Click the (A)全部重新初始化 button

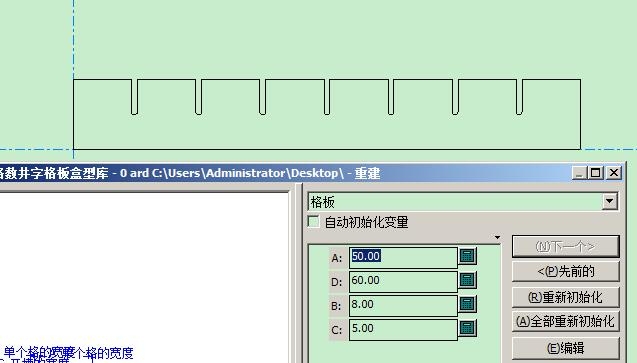tap(566, 322)
